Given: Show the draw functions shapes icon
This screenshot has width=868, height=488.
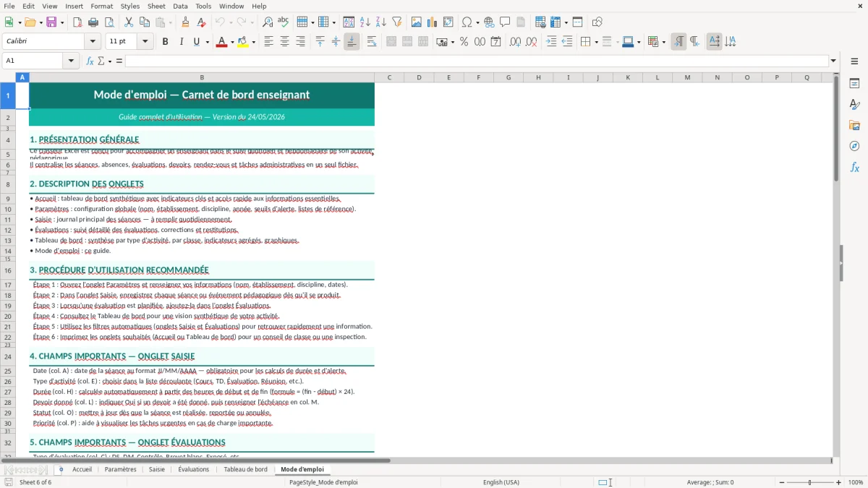Looking at the screenshot, I should click(597, 22).
